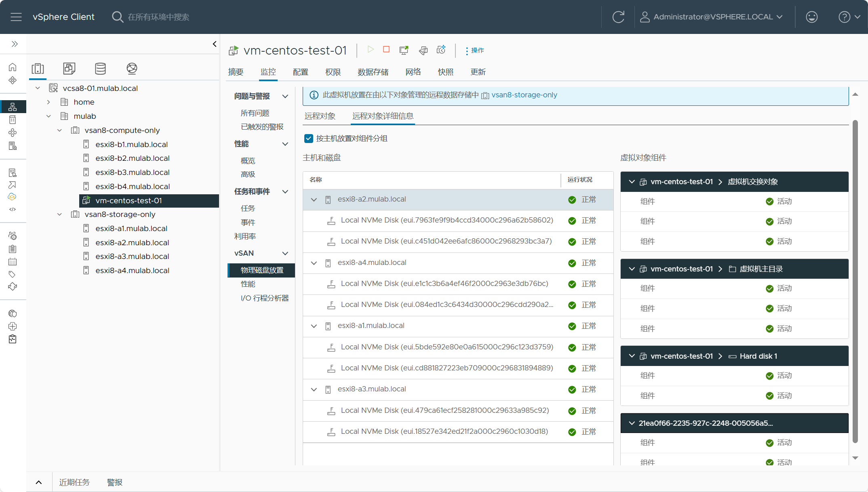Launch the VM console icon
Screen dimensions: 868x492
click(404, 50)
